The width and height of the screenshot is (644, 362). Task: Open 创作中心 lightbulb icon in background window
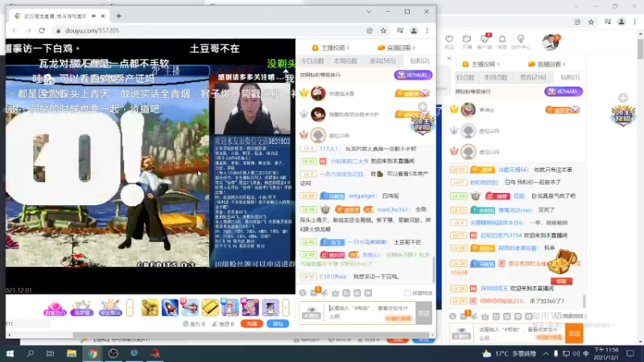(x=521, y=39)
